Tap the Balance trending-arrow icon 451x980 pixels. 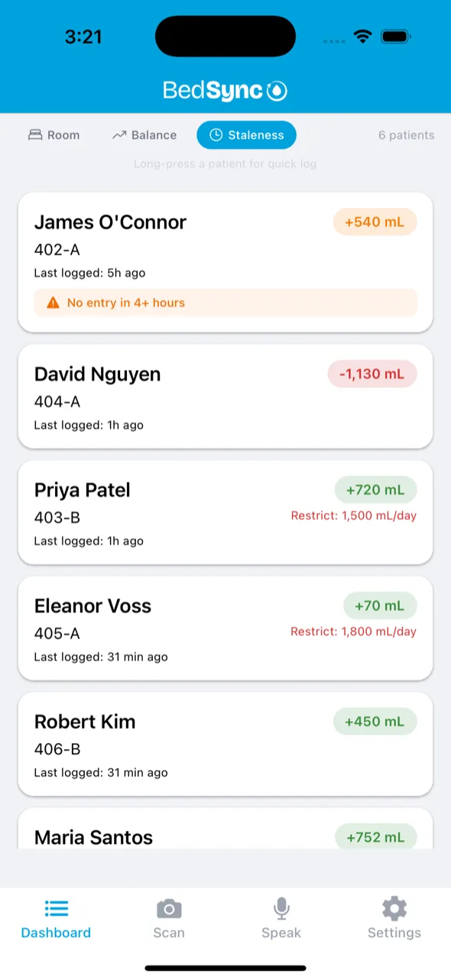pyautogui.click(x=118, y=135)
